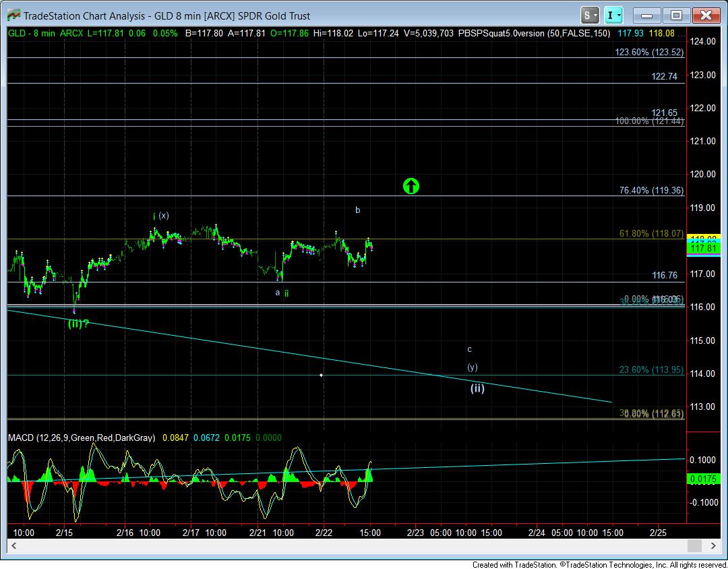Image resolution: width=728 pixels, height=569 pixels.
Task: Click the green 0.0175 MACD axis tag
Action: [703, 479]
